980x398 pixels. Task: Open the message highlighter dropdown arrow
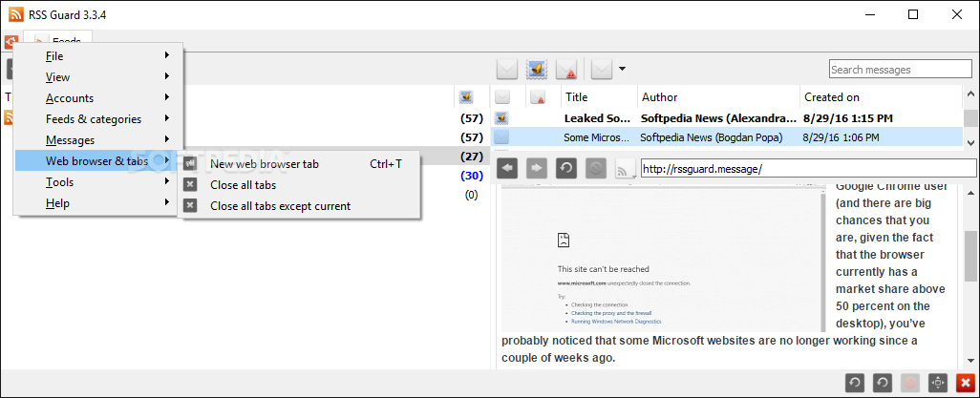point(623,69)
